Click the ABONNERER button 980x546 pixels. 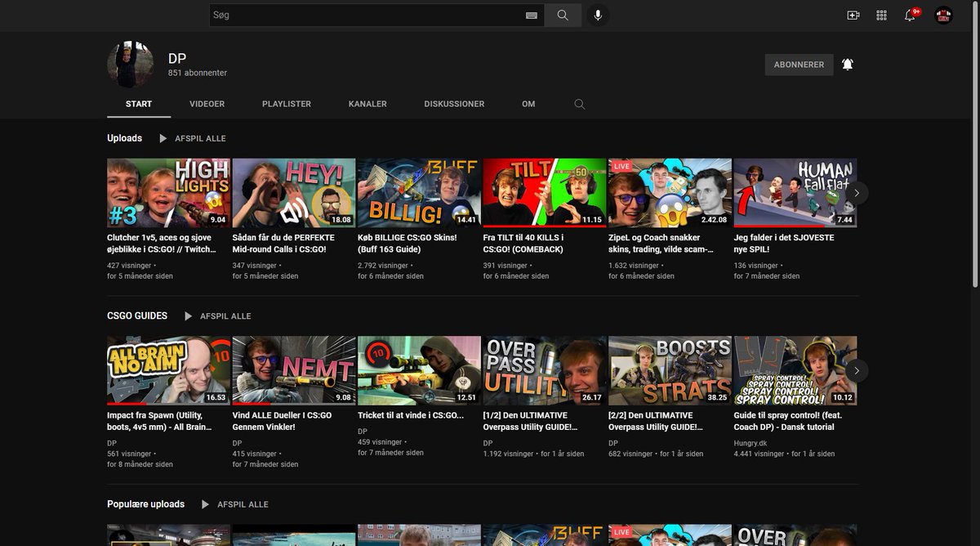click(799, 65)
